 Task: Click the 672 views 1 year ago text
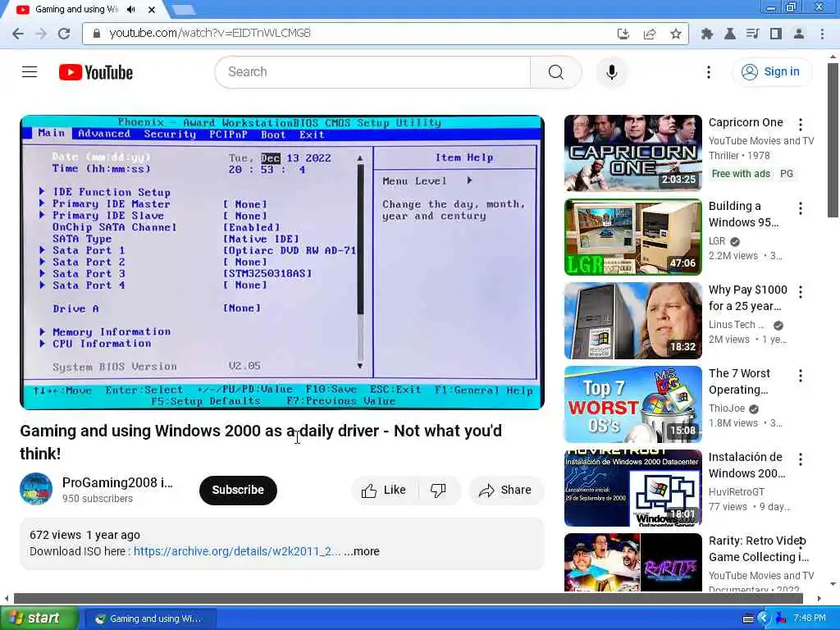pyautogui.click(x=84, y=535)
